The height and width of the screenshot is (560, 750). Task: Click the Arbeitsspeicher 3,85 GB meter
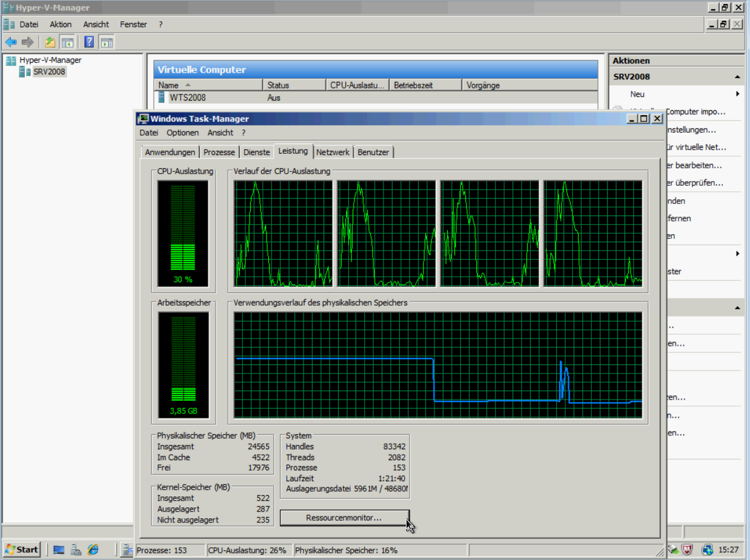coord(183,364)
